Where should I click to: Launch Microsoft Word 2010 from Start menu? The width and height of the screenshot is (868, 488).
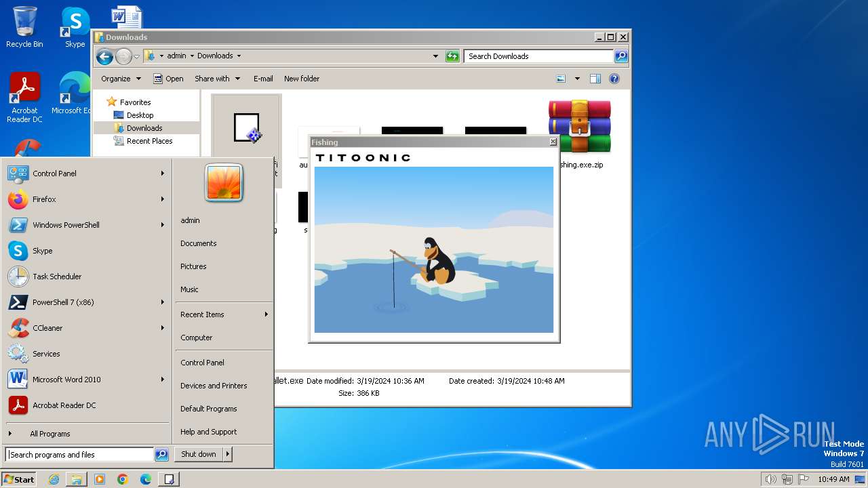pos(86,380)
